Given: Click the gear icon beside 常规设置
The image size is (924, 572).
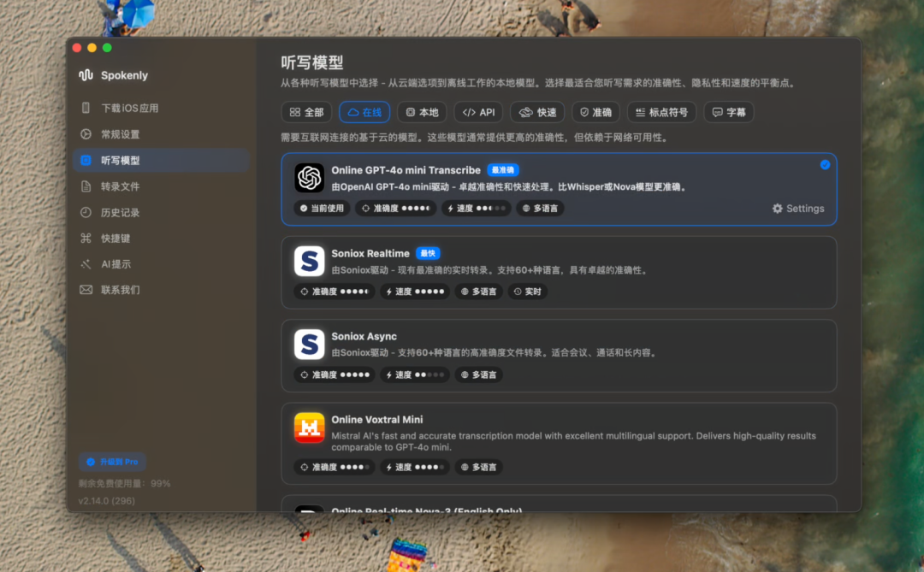Looking at the screenshot, I should tap(86, 134).
